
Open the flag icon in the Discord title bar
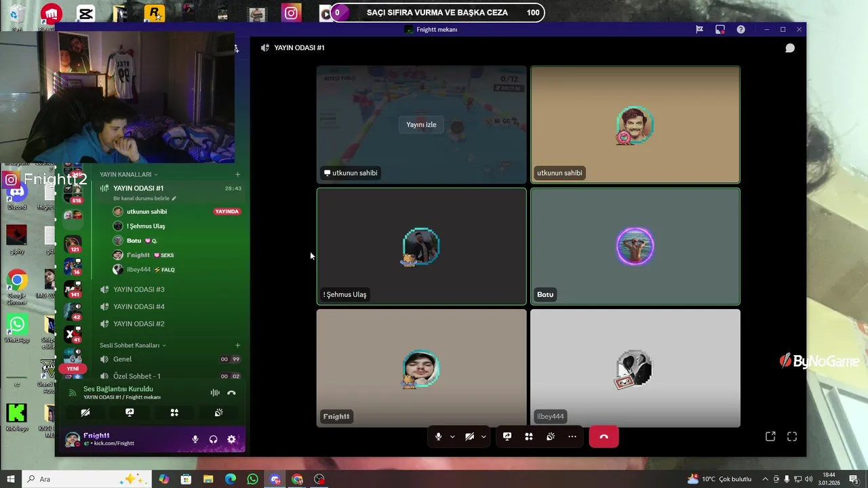[699, 29]
